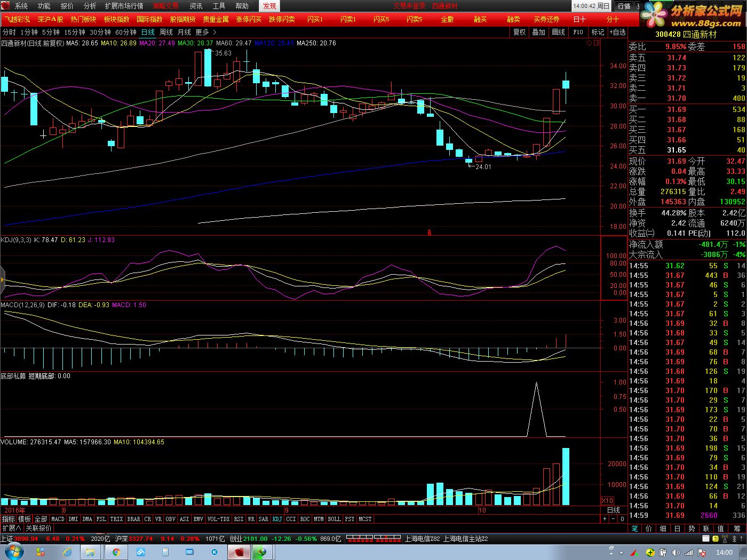Screen dimensions: 747x560
Task: Click the diamond icon above price axis
Action: pyautogui.click(x=589, y=43)
